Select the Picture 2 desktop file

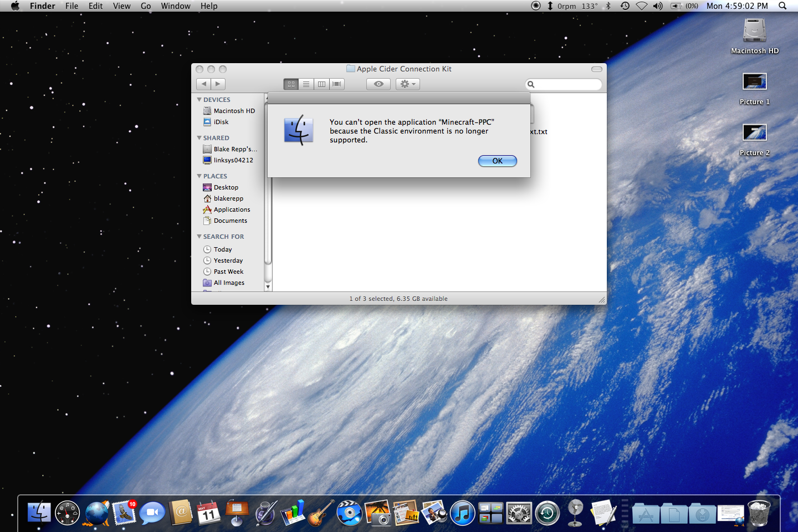click(755, 140)
